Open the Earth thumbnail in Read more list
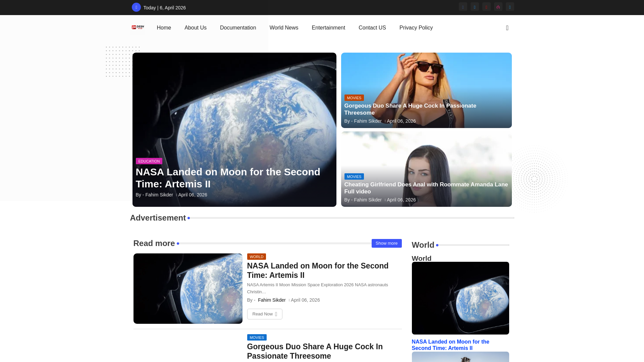The width and height of the screenshot is (644, 362). click(188, 289)
